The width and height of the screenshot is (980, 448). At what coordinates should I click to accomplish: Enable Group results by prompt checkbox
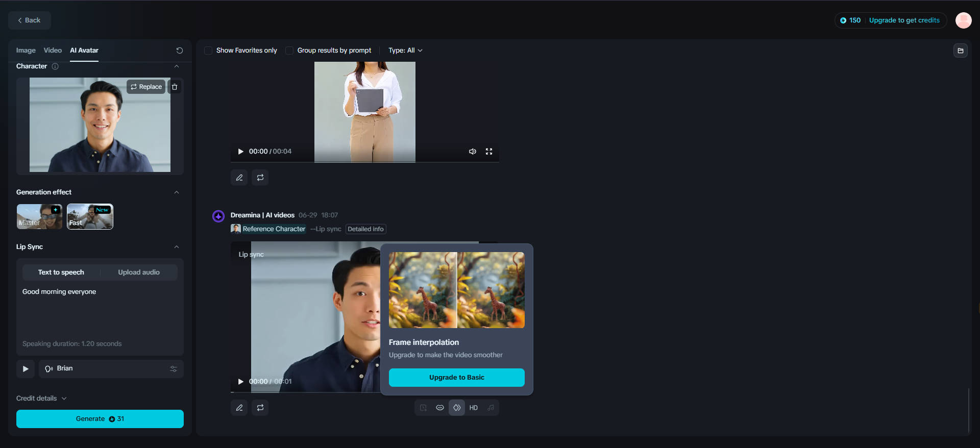point(289,51)
